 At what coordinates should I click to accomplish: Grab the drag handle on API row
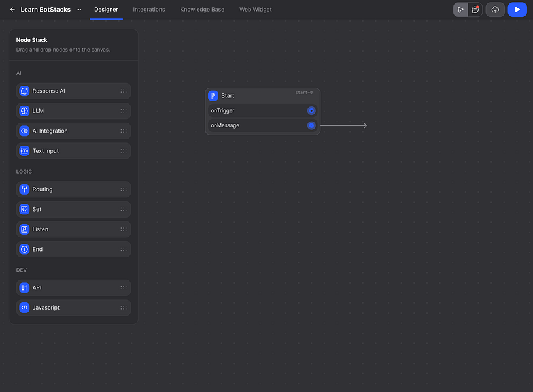tap(124, 287)
